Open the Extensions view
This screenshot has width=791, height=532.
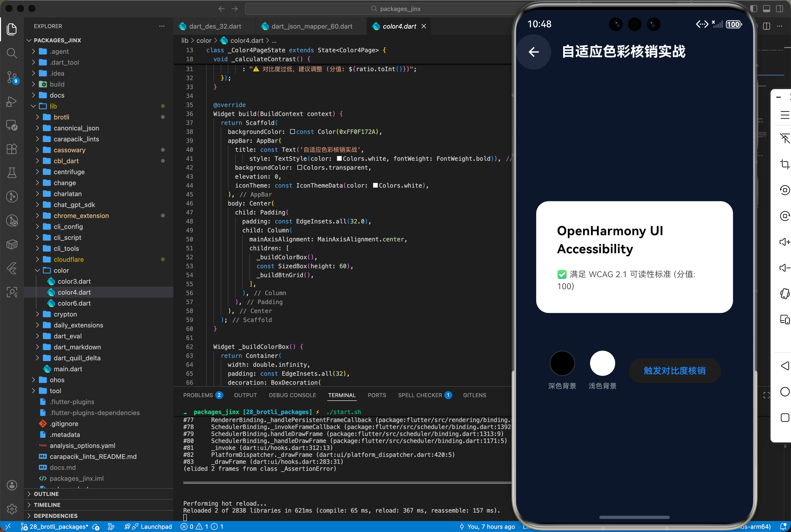(x=12, y=149)
